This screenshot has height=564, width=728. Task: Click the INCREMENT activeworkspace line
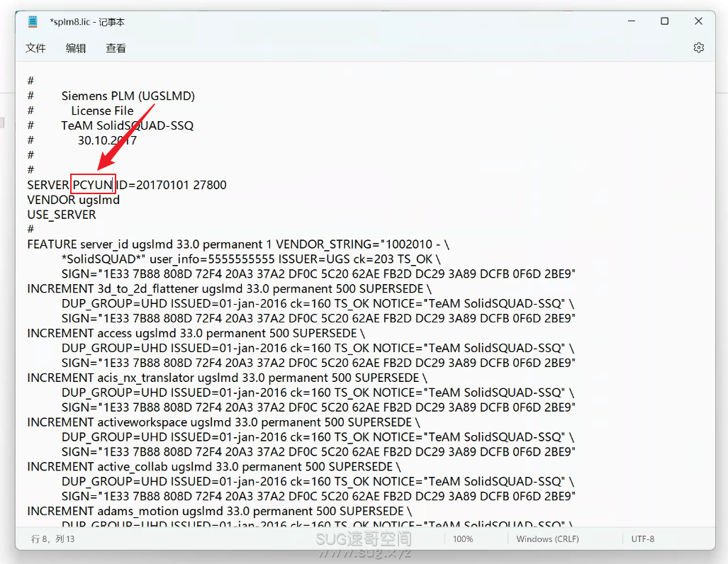[x=224, y=422]
